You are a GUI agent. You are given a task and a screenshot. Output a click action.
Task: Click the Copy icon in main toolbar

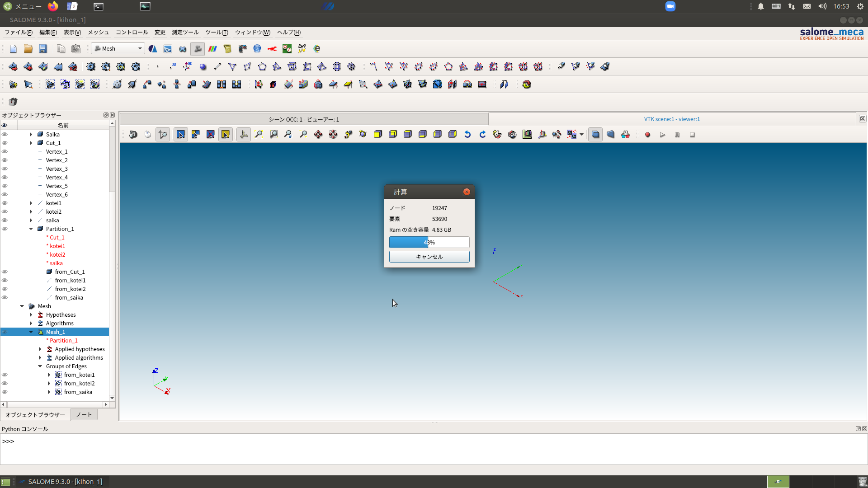(x=61, y=49)
